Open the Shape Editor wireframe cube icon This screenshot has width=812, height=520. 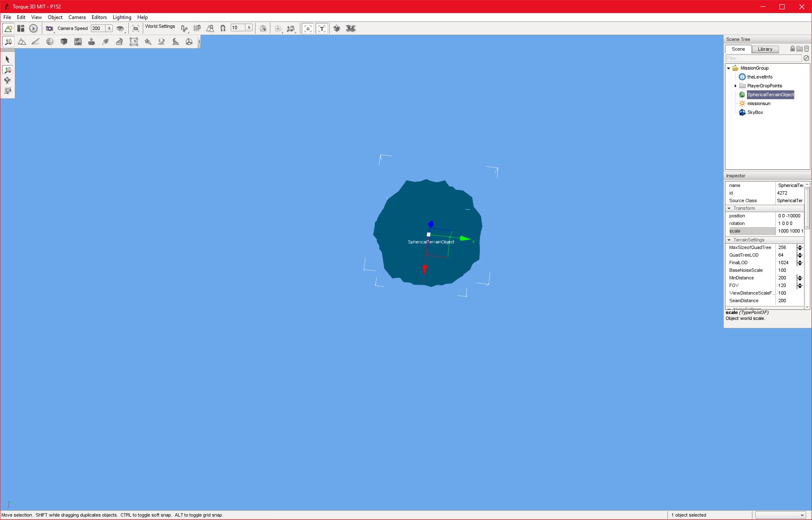189,41
